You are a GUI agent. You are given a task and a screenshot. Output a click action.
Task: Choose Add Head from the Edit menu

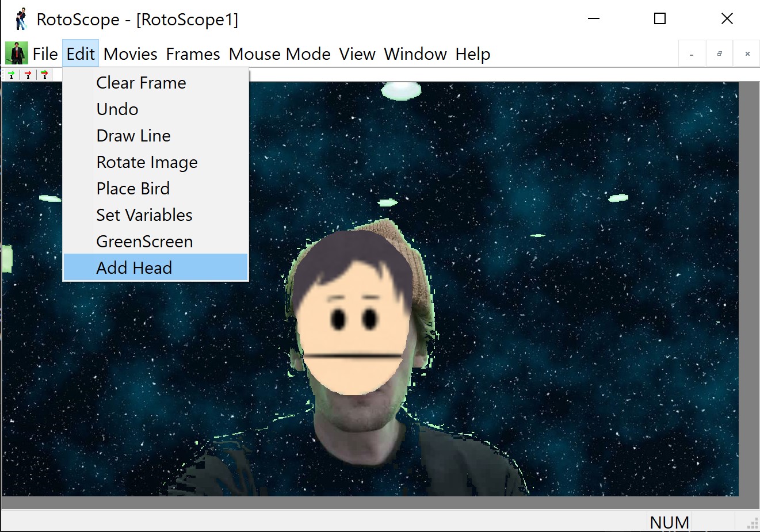(x=134, y=268)
